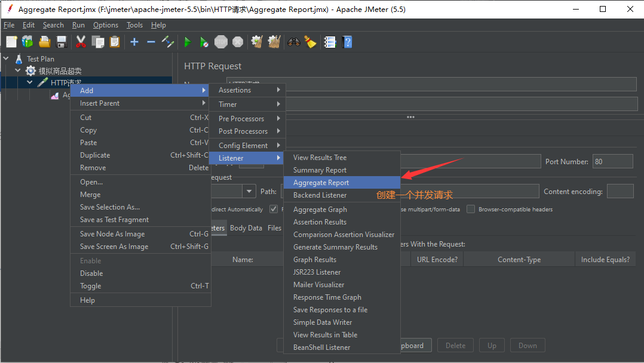Image resolution: width=644 pixels, height=363 pixels.
Task: Click the Copy icon in toolbar
Action: [x=98, y=42]
